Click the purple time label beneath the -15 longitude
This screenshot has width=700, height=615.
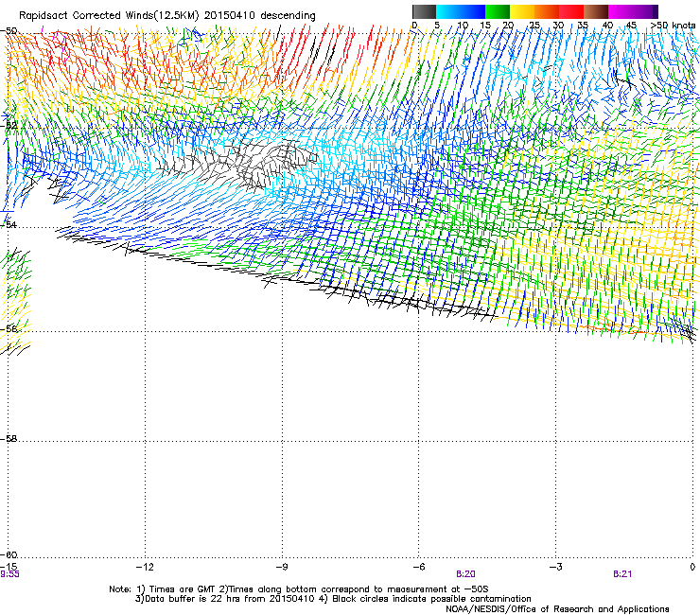9,574
